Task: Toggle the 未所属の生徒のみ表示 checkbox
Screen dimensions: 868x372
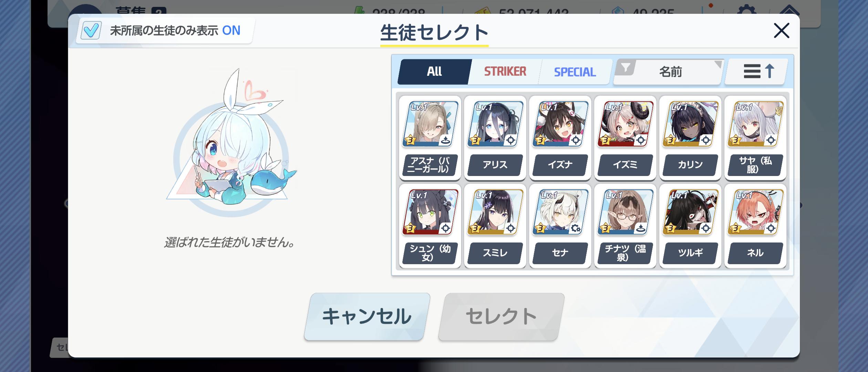Action: coord(91,30)
